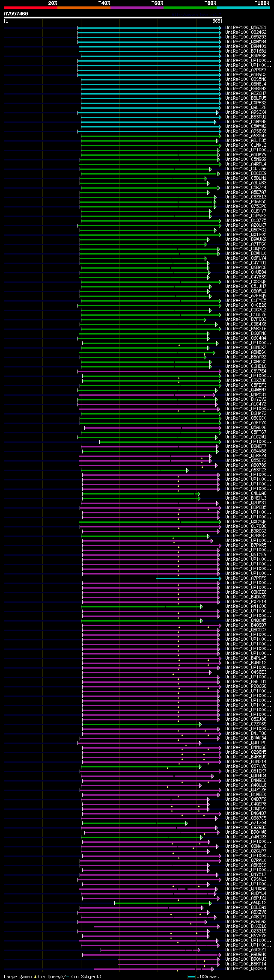Click hit label UniRef100_B9WJK9
The image size is (274, 980).
246,239
